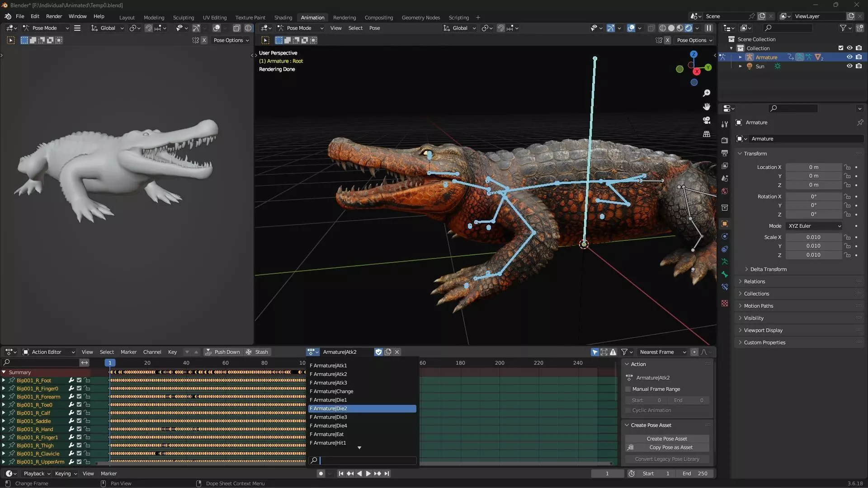Open the Output properties tab
The width and height of the screenshot is (868, 488).
(x=725, y=153)
